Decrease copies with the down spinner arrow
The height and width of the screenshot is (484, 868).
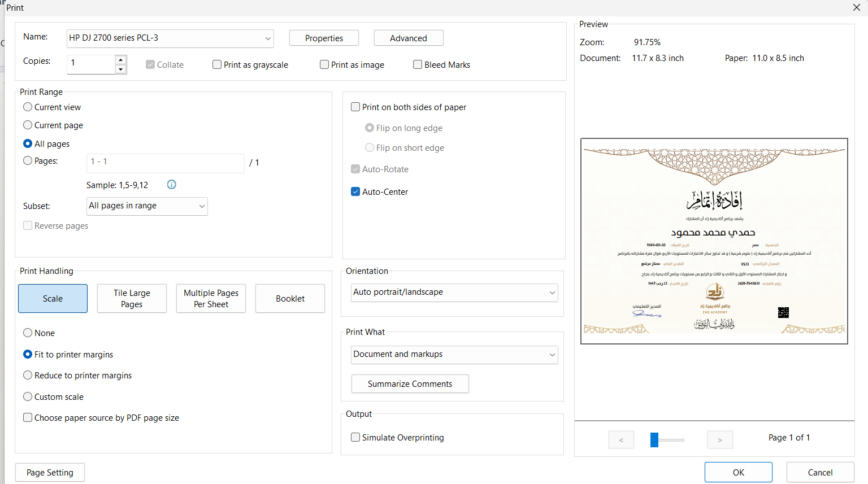pos(120,69)
